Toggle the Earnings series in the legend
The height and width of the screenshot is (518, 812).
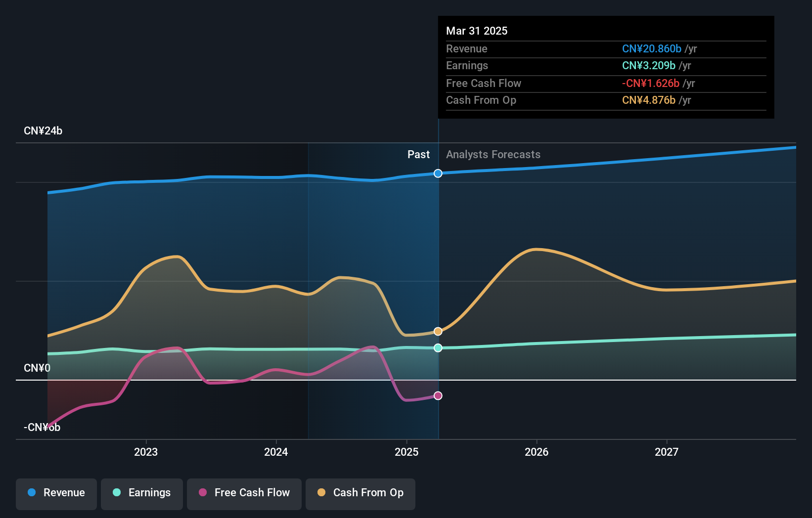(142, 493)
